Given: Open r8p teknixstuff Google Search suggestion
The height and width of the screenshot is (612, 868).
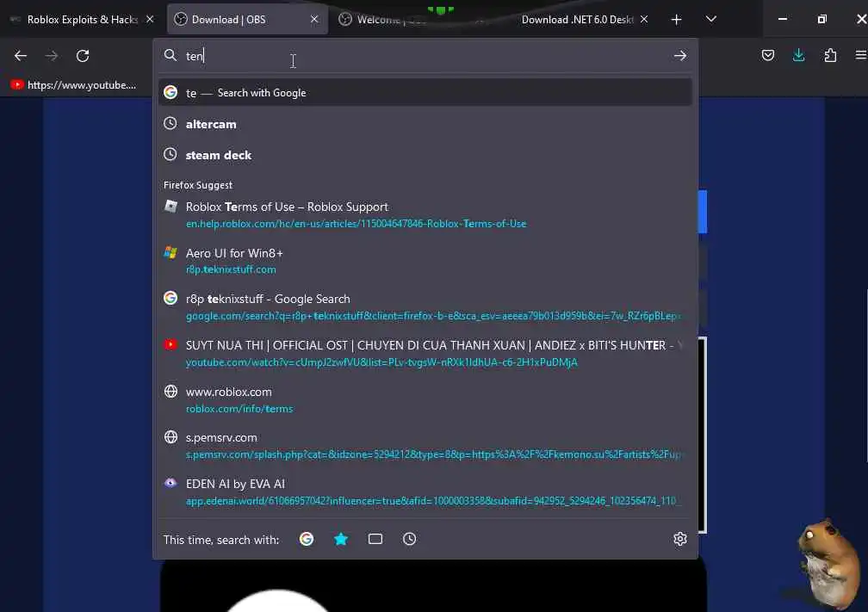Looking at the screenshot, I should click(x=425, y=307).
